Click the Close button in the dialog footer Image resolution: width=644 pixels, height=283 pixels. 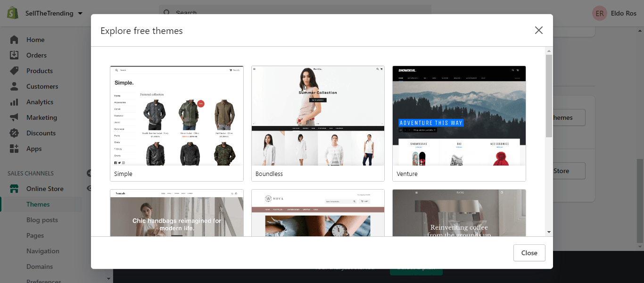[x=529, y=253]
